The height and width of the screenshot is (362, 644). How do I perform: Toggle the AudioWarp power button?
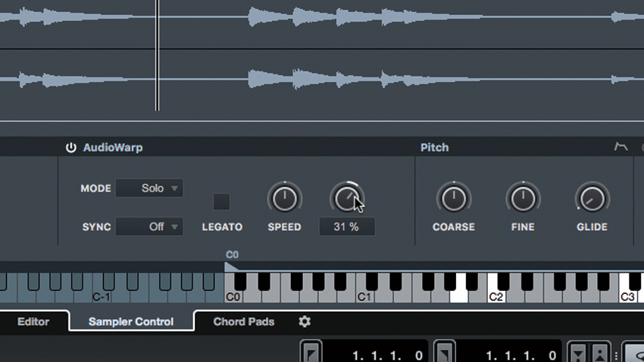coord(70,148)
